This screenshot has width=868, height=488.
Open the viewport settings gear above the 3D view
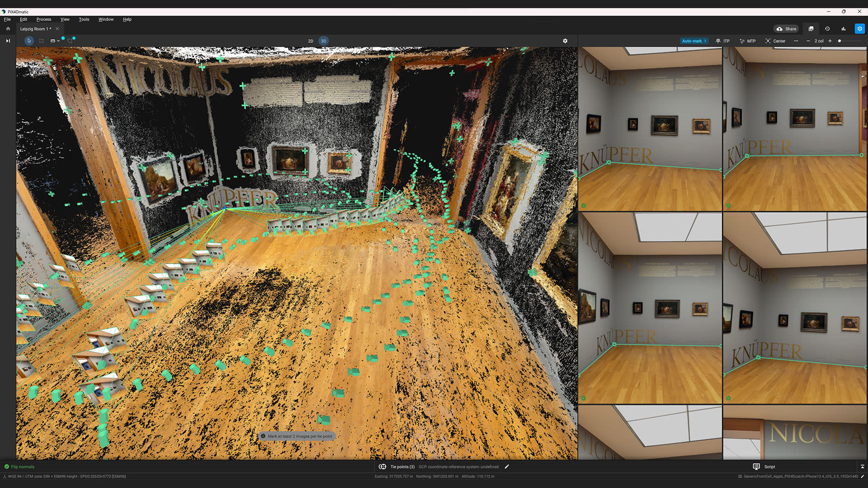pyautogui.click(x=565, y=40)
